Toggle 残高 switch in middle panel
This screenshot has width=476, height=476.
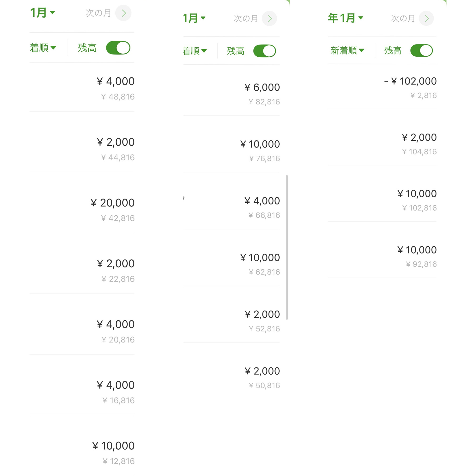(x=264, y=51)
